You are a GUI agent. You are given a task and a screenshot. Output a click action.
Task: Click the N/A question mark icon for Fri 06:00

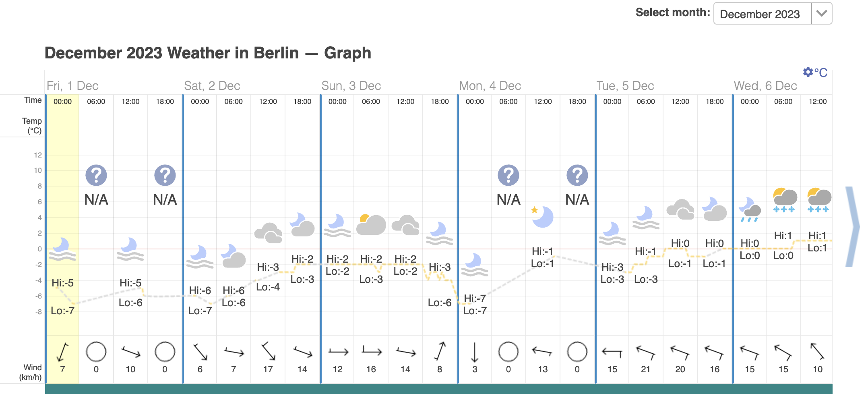96,175
